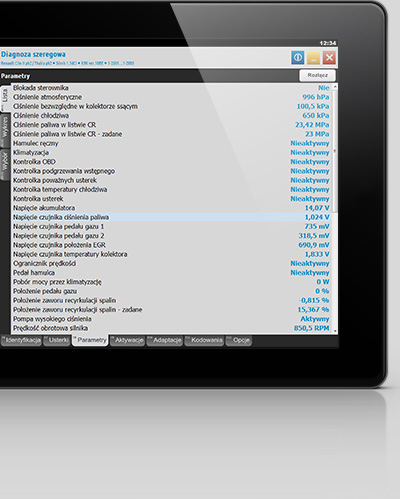The width and height of the screenshot is (400, 499).
Task: Click the 1,024 V value
Action: point(317,217)
